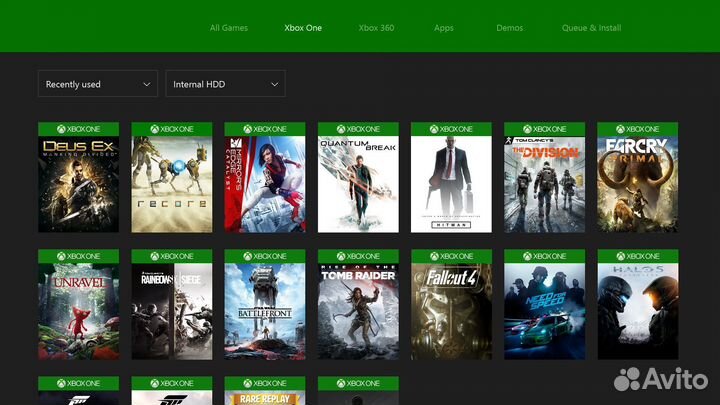Select the Quantum Break game tile

tap(358, 177)
